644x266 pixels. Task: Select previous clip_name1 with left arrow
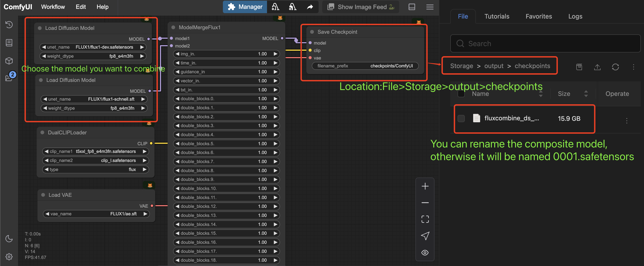(46, 151)
